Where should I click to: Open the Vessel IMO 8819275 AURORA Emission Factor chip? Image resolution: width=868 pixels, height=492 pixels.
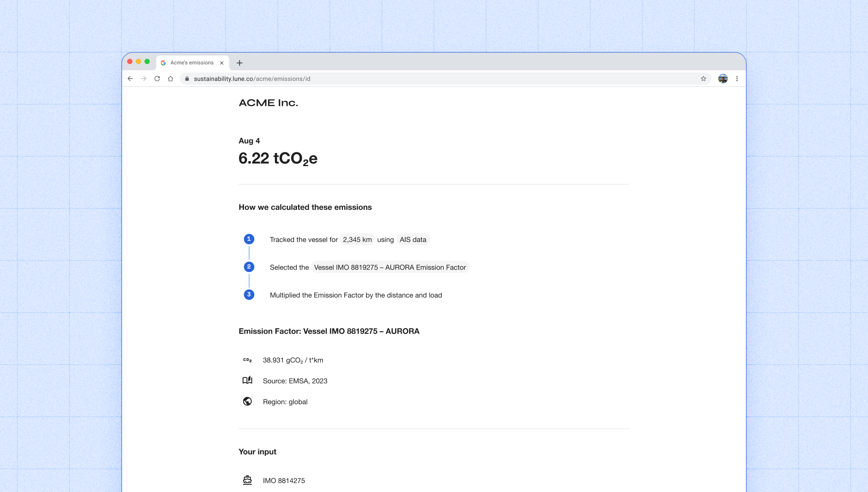[390, 267]
